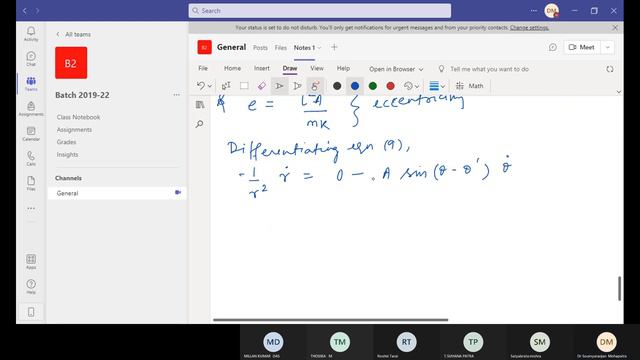
Task: Click the mobile app download icon
Action: coord(31,312)
